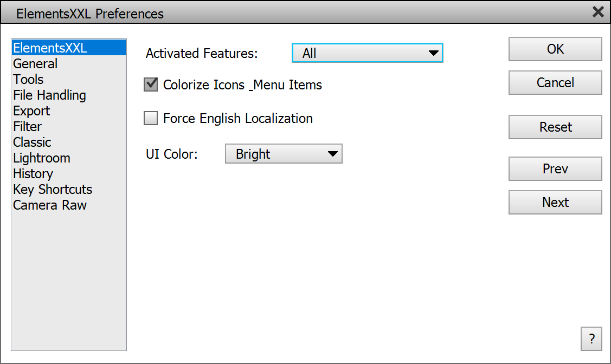Reset preferences with the Reset button
Image resolution: width=611 pixels, height=364 pixels.
(x=555, y=127)
